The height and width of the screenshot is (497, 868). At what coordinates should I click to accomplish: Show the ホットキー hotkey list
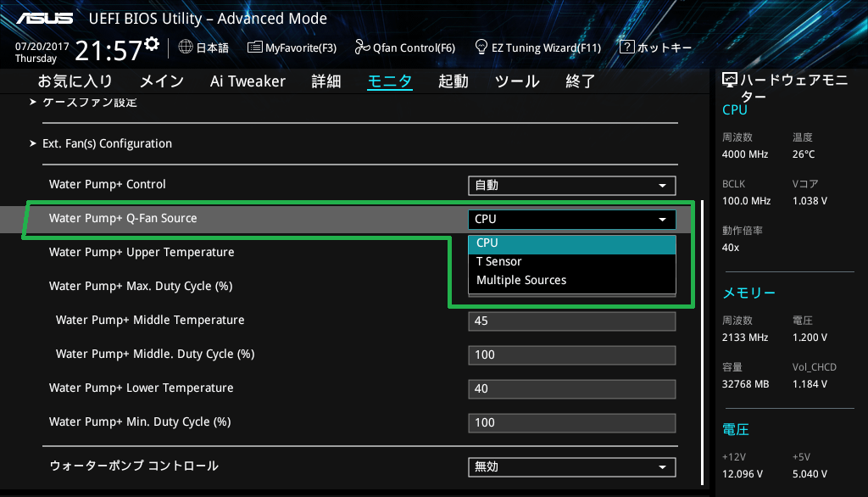pyautogui.click(x=665, y=47)
